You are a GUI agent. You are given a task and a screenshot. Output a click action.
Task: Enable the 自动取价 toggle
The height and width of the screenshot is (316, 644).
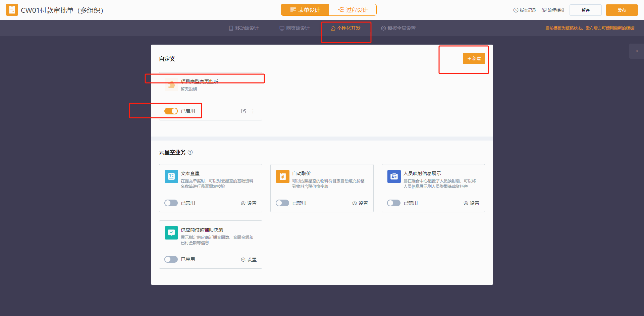tap(282, 203)
